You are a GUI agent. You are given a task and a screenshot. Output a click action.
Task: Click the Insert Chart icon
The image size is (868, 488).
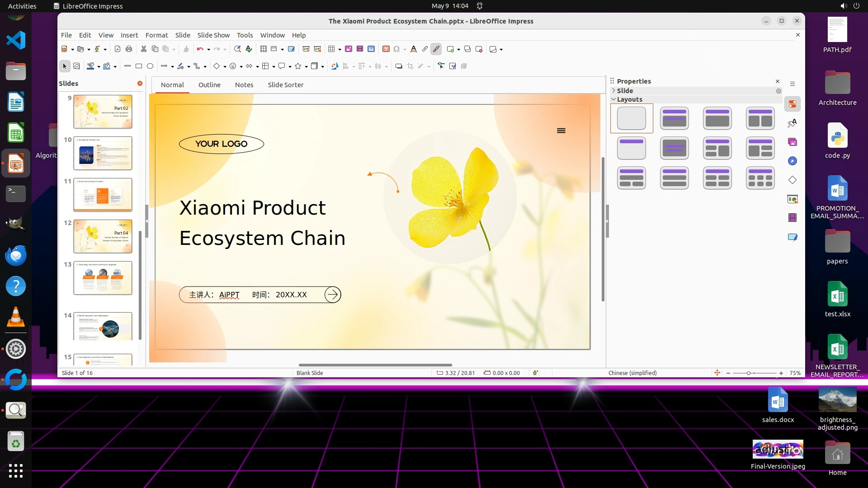coord(371,49)
